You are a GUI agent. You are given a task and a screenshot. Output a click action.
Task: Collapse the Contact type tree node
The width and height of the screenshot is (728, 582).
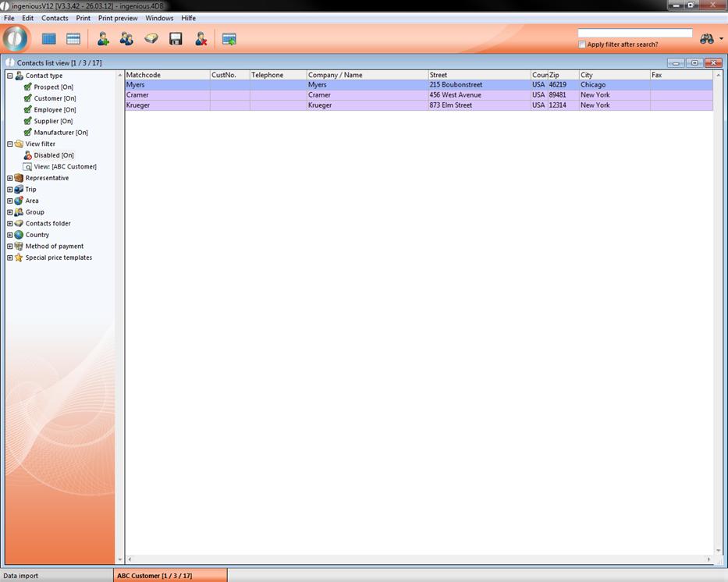(10, 76)
